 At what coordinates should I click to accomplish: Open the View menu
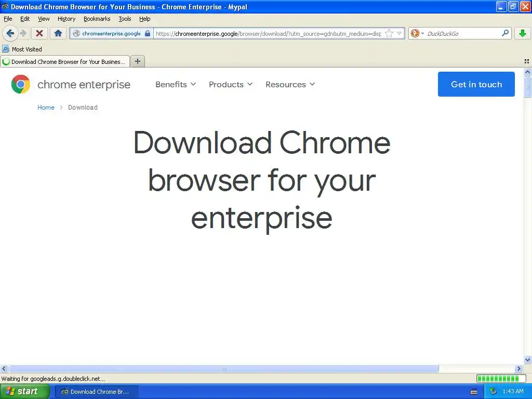pos(44,19)
